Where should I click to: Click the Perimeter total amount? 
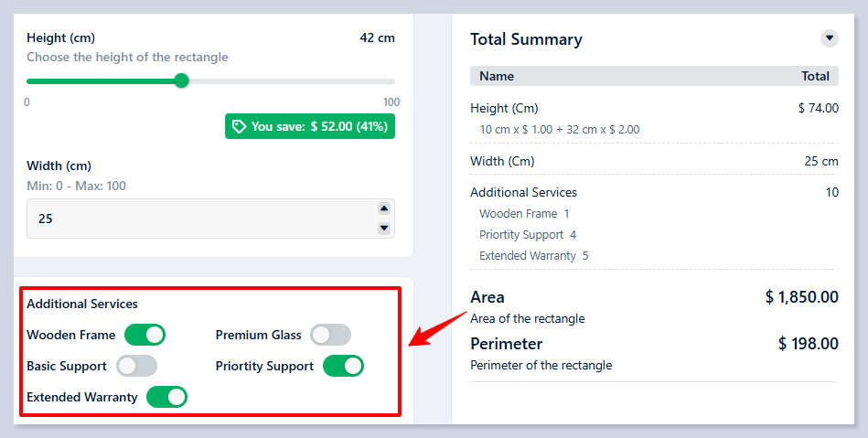click(x=808, y=344)
